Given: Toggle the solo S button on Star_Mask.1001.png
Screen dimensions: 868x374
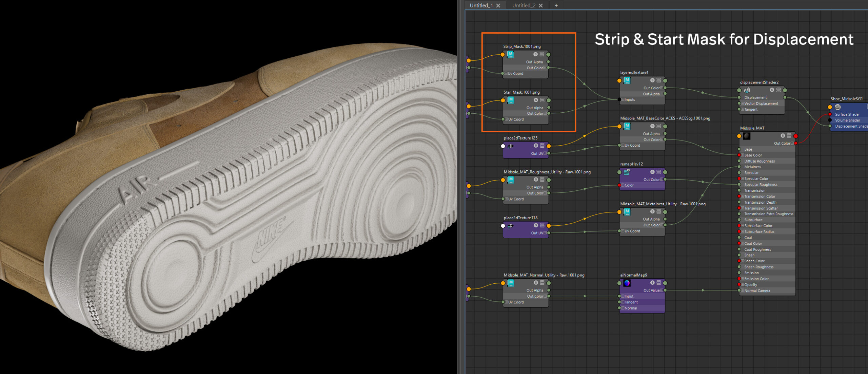Looking at the screenshot, I should click(536, 100).
